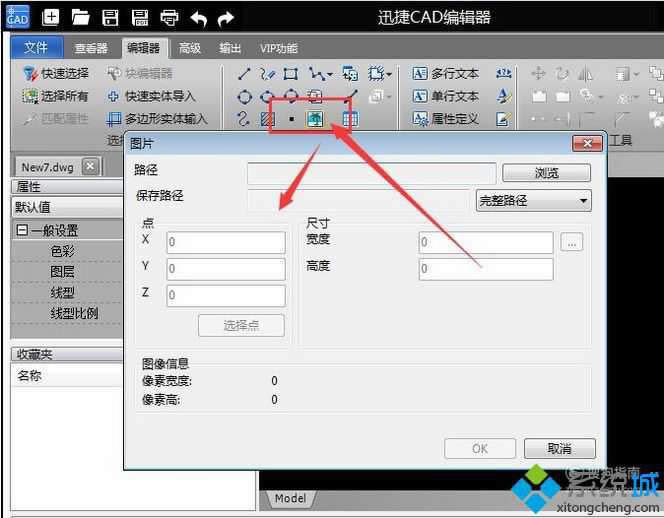Select the Rectangle drawing tool
This screenshot has width=664, height=518.
click(x=290, y=74)
